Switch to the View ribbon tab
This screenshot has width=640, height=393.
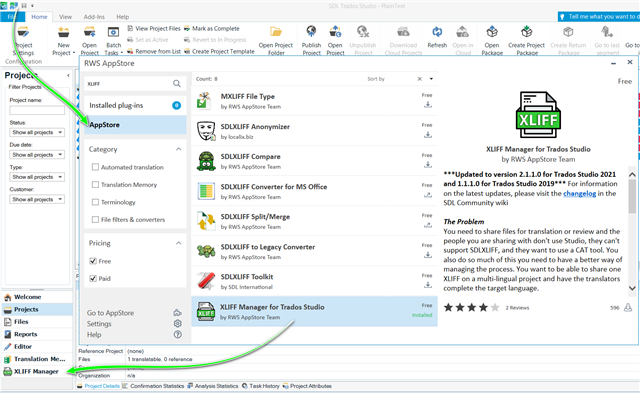click(x=65, y=17)
